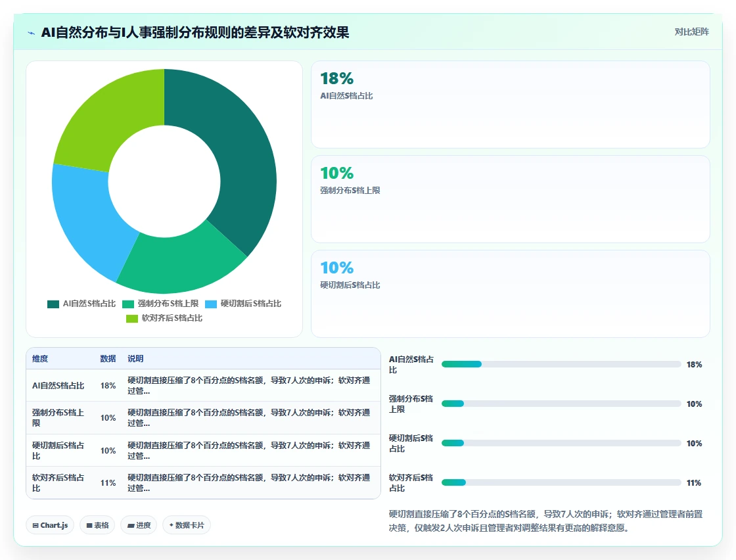Click the 硬切割后S档占比 progress bar
This screenshot has height=560, width=736.
[561, 443]
